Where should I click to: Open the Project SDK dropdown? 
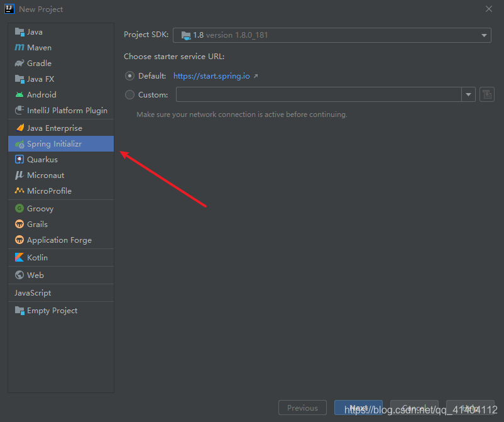[332, 35]
